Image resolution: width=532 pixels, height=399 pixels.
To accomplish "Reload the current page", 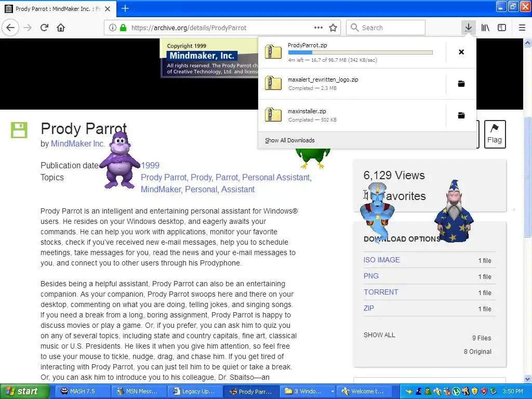I will 44,28.
